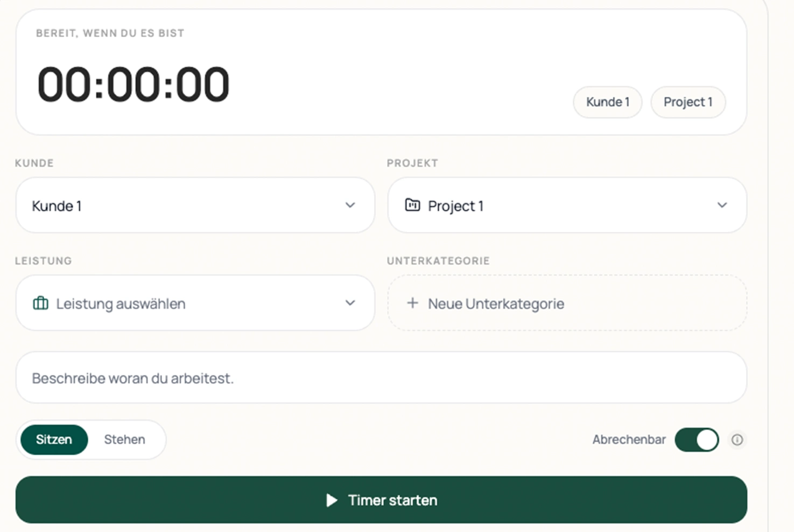Select the Sitzen mode option
794x532 pixels.
[x=54, y=439]
